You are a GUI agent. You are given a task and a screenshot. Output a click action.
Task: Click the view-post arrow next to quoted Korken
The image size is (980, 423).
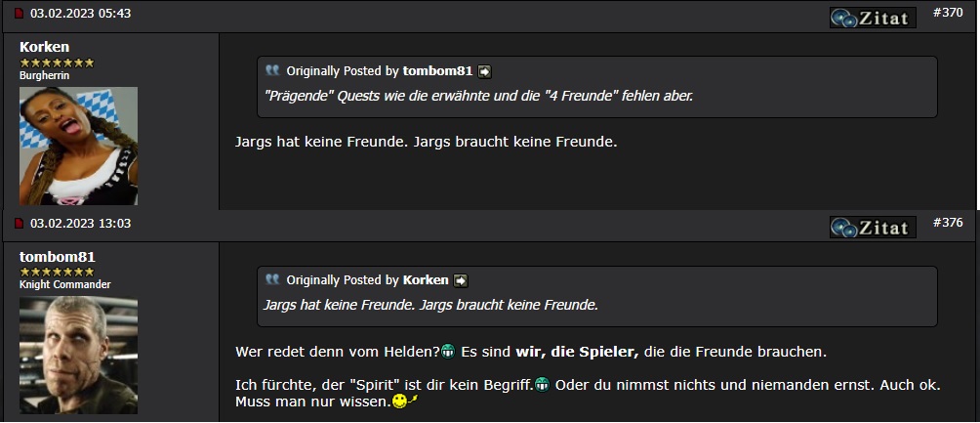pyautogui.click(x=461, y=280)
